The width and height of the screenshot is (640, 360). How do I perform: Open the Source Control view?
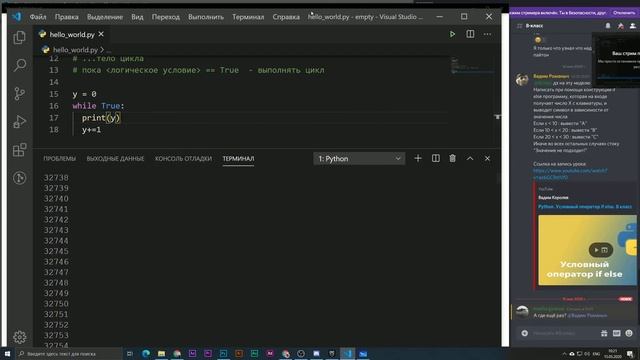(19, 93)
